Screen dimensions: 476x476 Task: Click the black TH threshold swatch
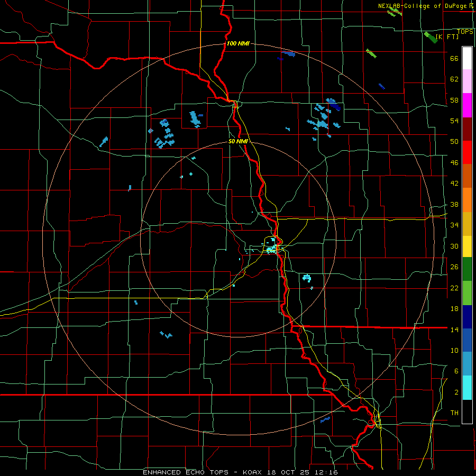(467, 411)
